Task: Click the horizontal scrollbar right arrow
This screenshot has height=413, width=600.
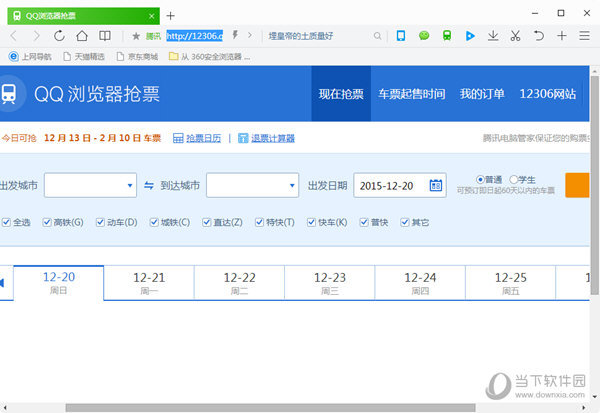Action: click(x=583, y=408)
